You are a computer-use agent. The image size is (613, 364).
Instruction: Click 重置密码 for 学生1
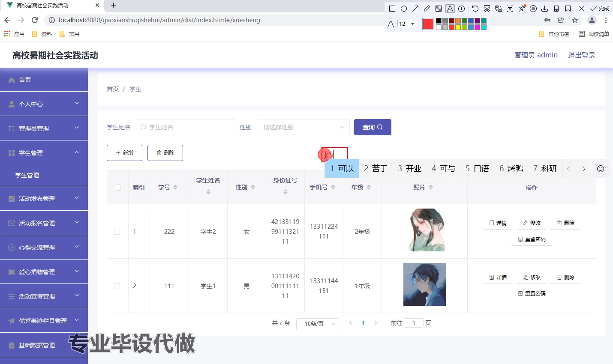click(x=532, y=294)
